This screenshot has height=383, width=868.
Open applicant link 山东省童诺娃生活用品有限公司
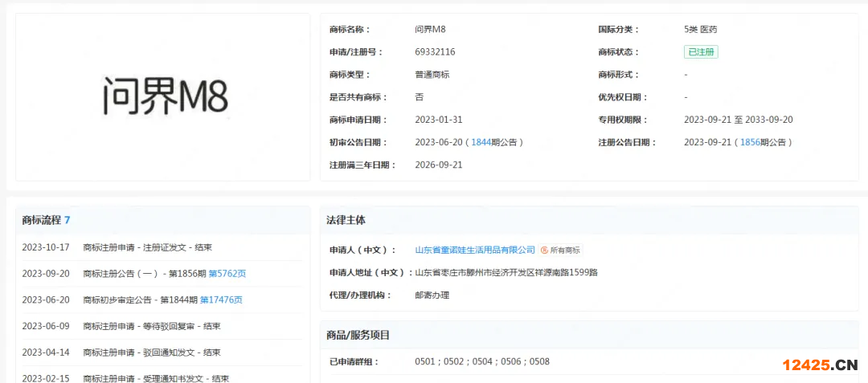(x=474, y=251)
